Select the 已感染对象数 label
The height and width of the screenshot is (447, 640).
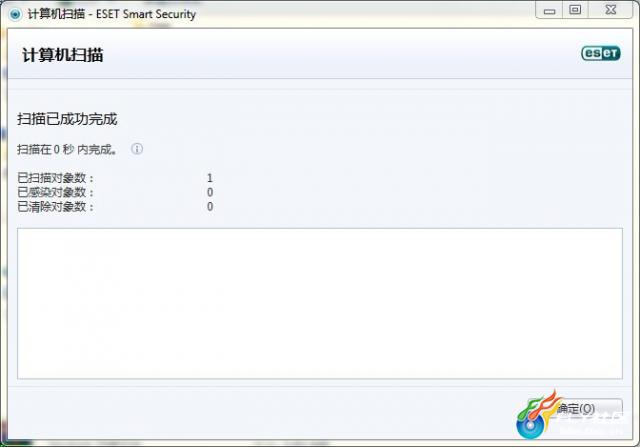point(56,192)
